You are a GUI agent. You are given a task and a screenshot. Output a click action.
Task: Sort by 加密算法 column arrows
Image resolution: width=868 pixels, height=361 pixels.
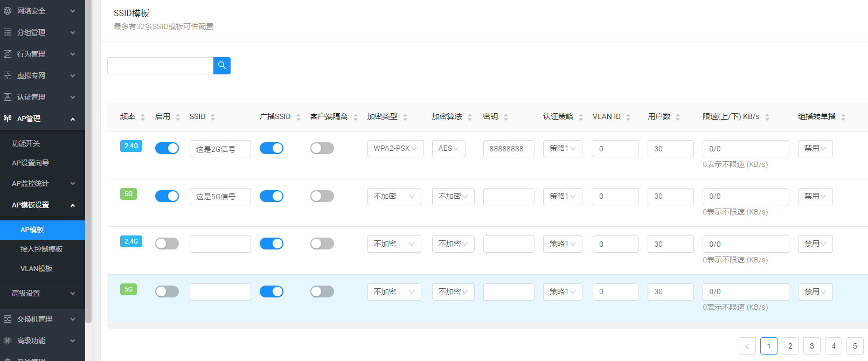470,117
